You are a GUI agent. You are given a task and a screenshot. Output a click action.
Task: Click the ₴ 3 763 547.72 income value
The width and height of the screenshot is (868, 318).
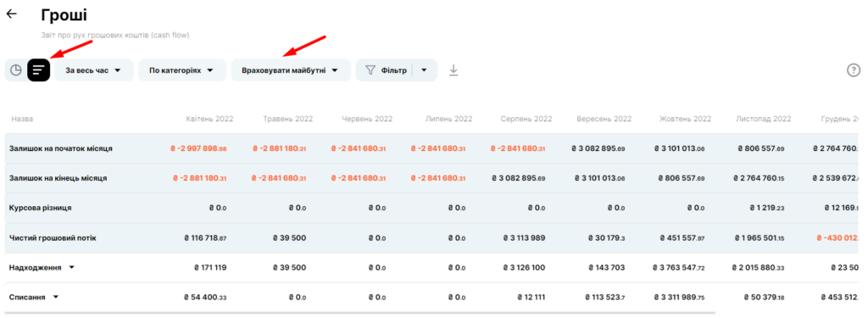pos(679,268)
